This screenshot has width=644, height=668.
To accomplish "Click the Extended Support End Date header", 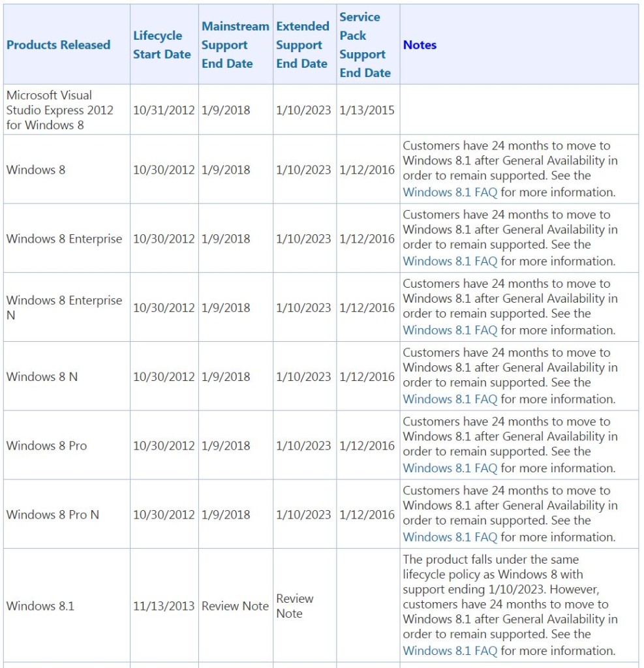I will pos(302,45).
